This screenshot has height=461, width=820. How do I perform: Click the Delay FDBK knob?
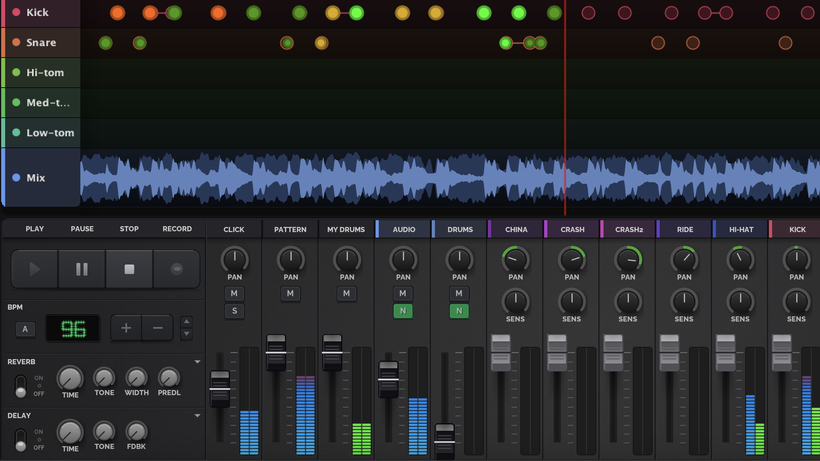tap(136, 432)
